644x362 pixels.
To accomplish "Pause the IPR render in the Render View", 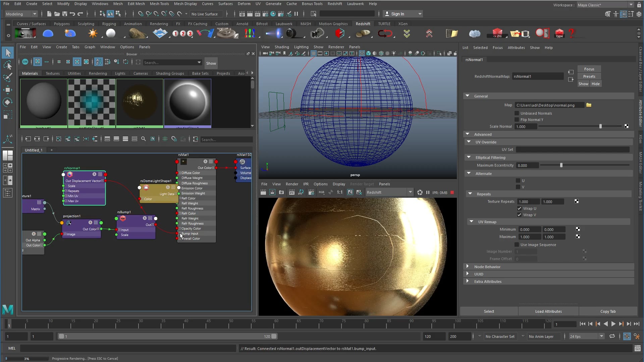I will (x=428, y=192).
